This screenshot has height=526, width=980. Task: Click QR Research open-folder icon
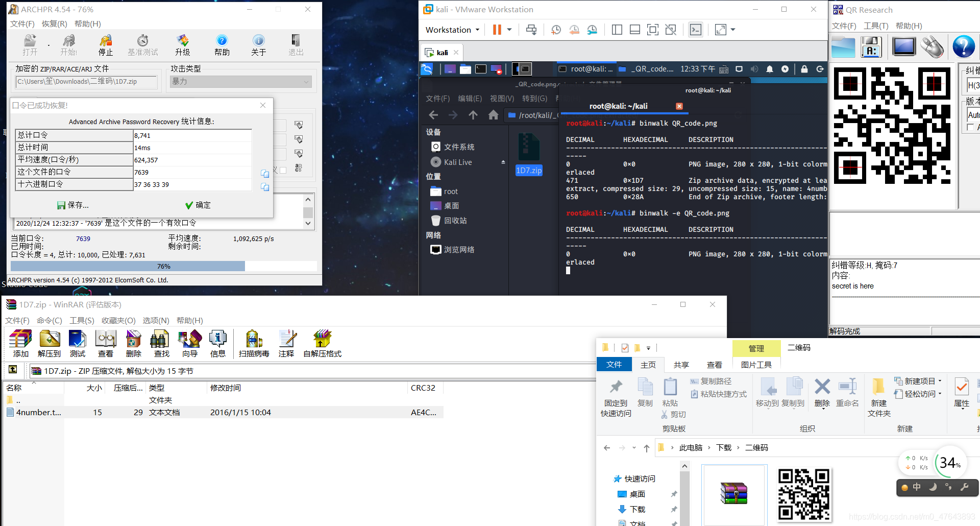click(843, 47)
